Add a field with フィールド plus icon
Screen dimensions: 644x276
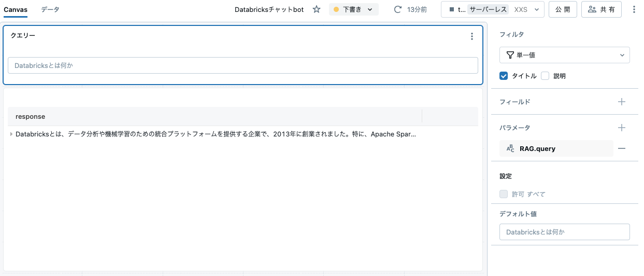coord(622,102)
